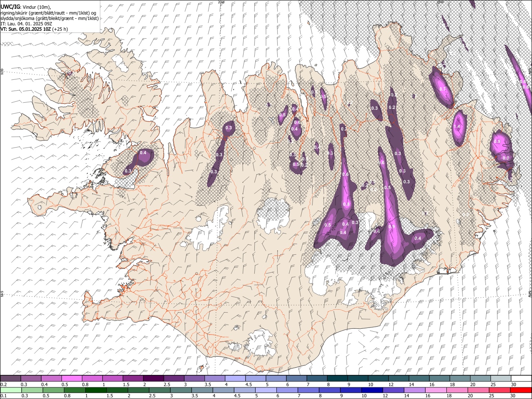Click the 15W longitude label at top
Image resolution: width=532 pixels, height=399 pixels.
440,2
